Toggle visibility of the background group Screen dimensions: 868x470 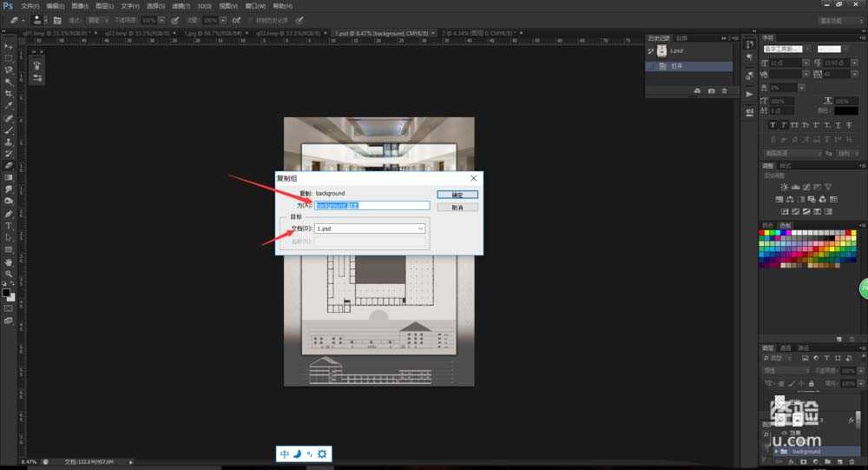764,451
